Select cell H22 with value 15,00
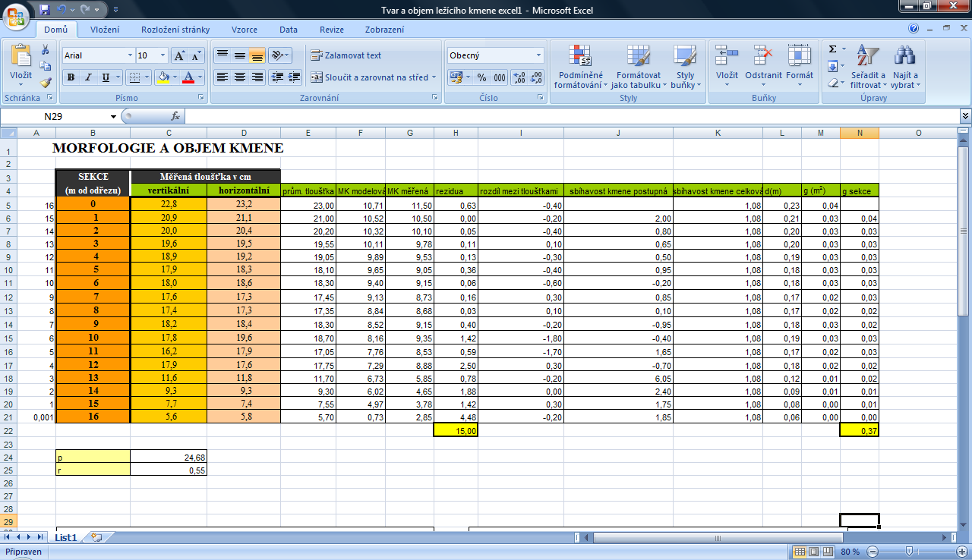 pyautogui.click(x=456, y=430)
